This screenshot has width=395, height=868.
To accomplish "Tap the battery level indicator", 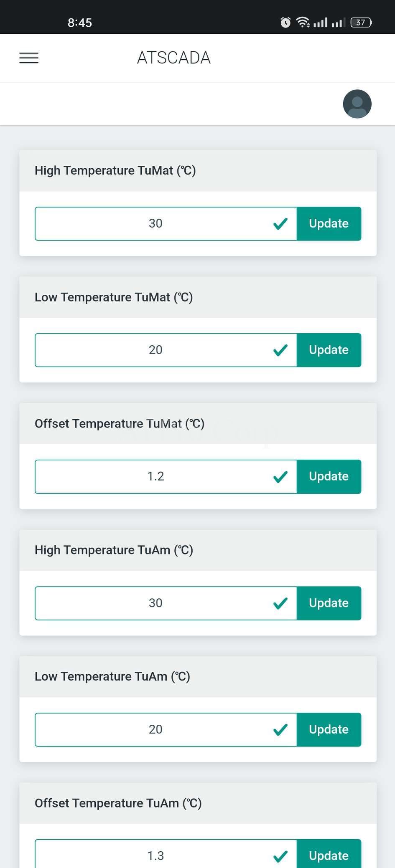I will [x=361, y=23].
